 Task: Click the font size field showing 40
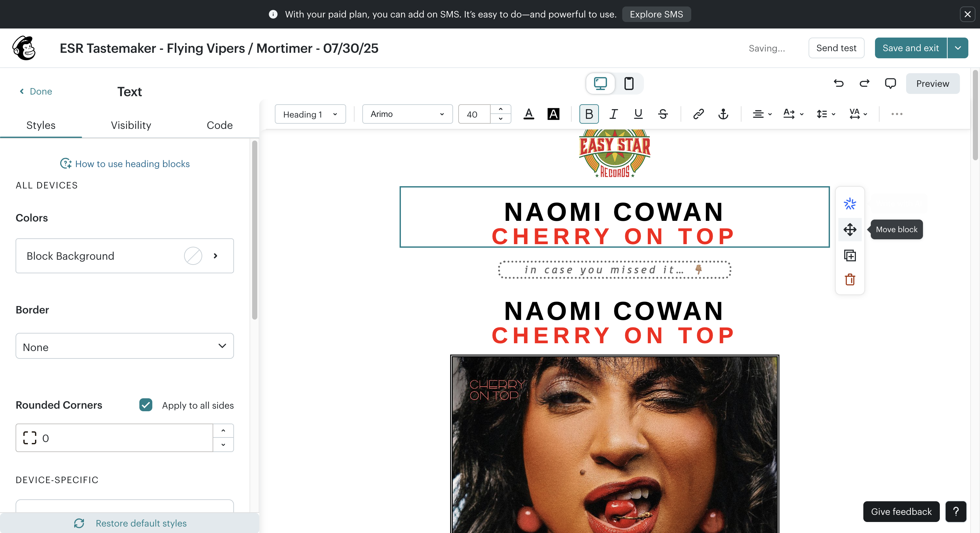[474, 114]
